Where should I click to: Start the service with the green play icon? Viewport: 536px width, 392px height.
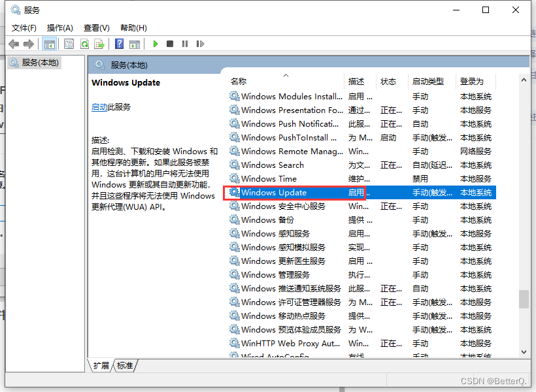tap(155, 44)
